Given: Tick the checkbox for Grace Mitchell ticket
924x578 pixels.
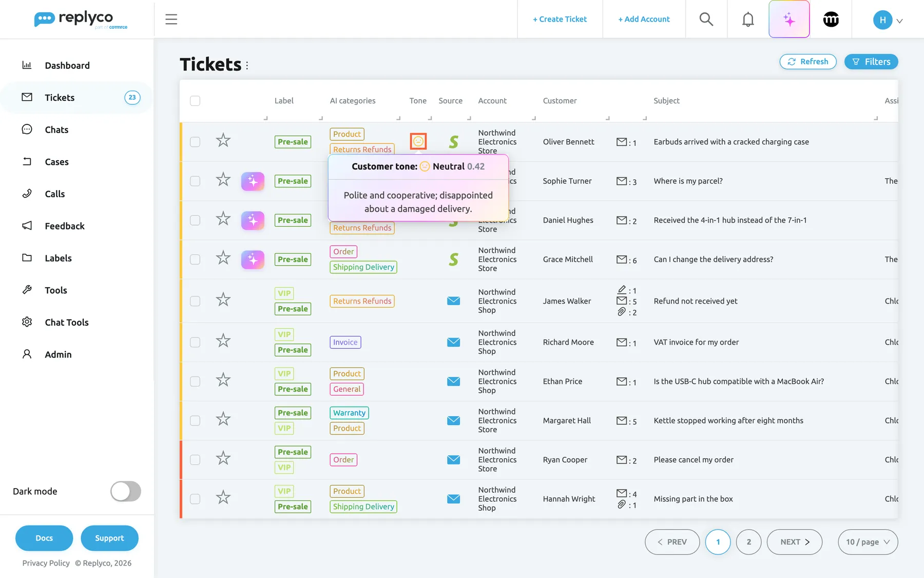Looking at the screenshot, I should point(195,259).
